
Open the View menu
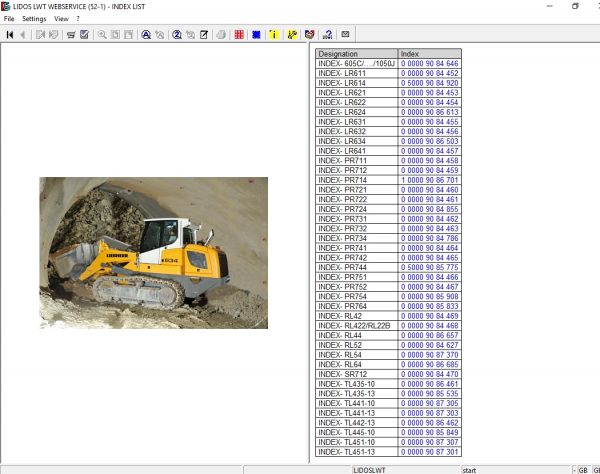[61, 19]
